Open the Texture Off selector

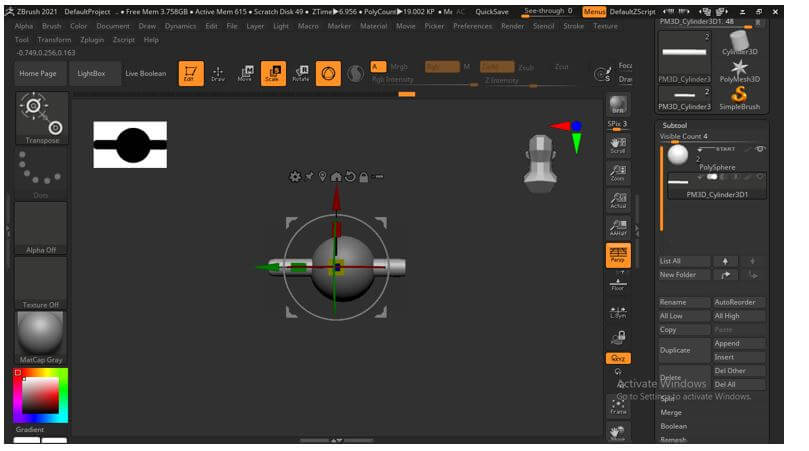point(41,283)
